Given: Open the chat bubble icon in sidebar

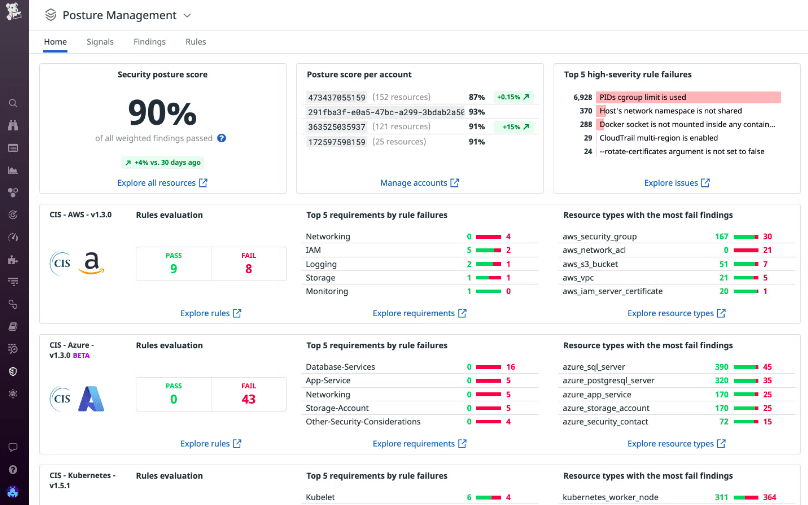Looking at the screenshot, I should coord(13,447).
